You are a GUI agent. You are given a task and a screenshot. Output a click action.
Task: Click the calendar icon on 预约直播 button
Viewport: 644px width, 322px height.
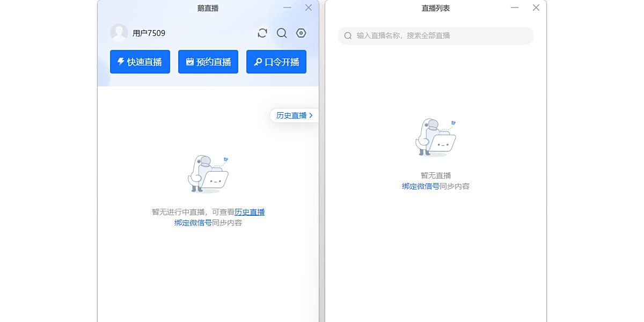[189, 61]
